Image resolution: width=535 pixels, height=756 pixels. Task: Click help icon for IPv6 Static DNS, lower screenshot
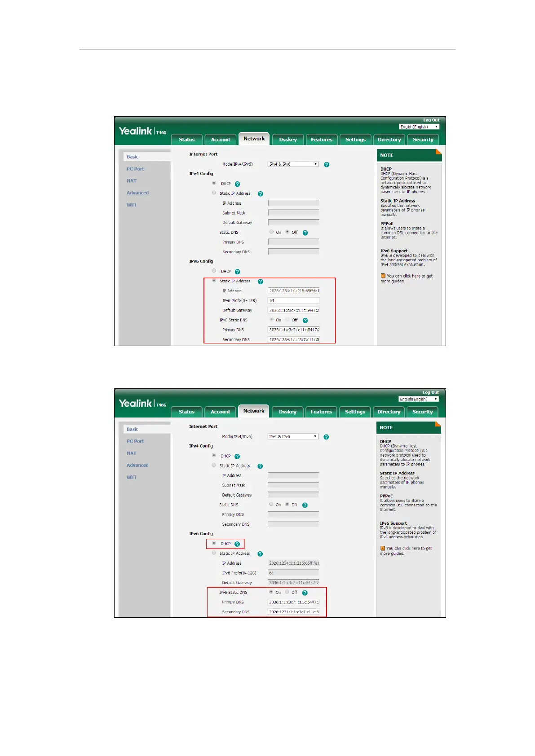coord(305,593)
